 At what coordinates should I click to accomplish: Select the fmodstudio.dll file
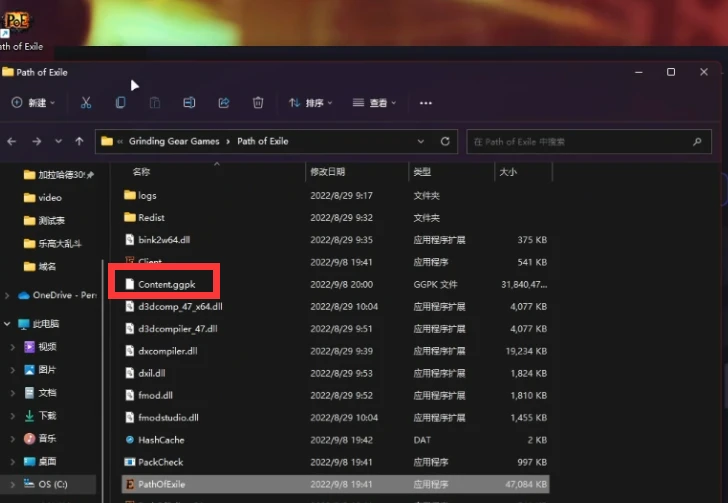pos(337,418)
